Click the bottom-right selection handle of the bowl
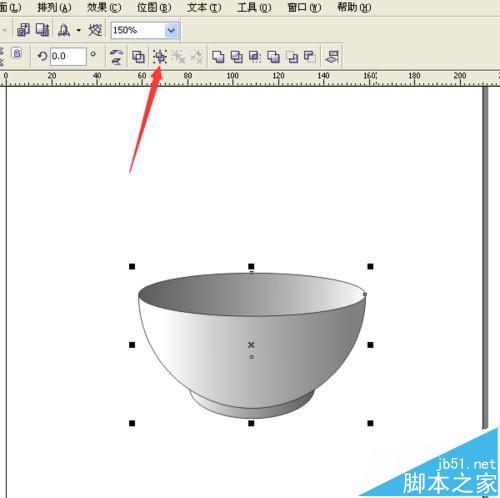Image resolution: width=500 pixels, height=498 pixels. pos(370,423)
